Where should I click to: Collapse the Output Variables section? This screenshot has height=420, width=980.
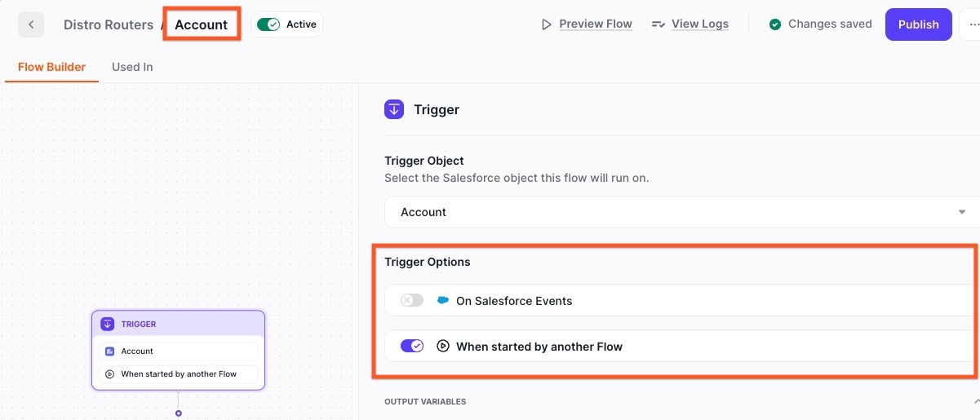[x=976, y=401]
